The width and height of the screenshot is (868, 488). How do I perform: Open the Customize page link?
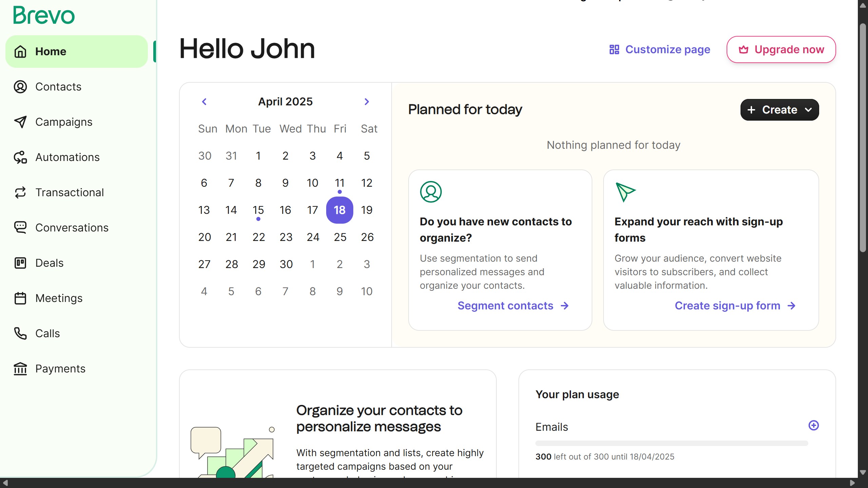[659, 49]
